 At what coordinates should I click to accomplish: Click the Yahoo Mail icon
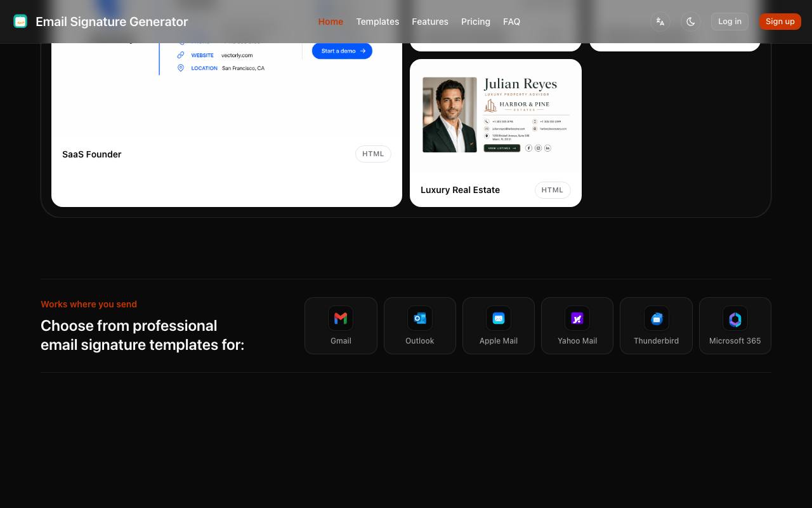point(577,318)
